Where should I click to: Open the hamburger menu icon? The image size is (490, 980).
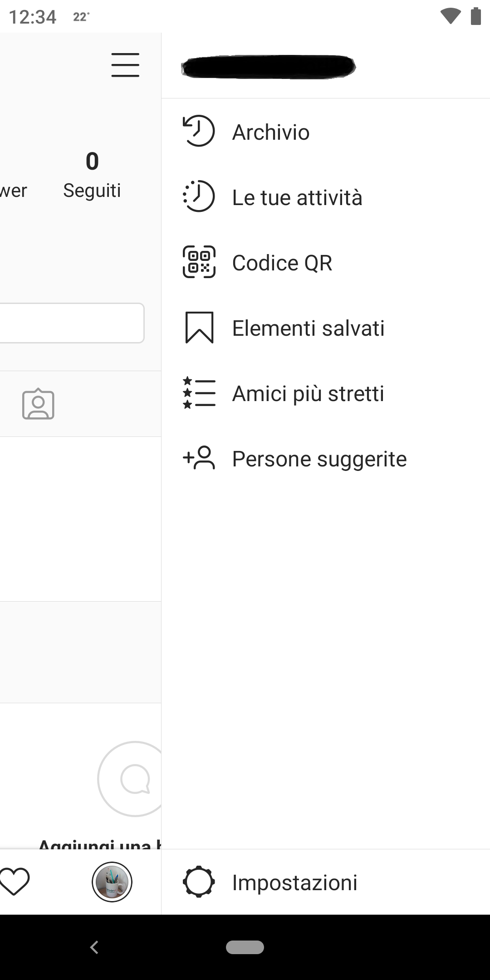(x=125, y=65)
